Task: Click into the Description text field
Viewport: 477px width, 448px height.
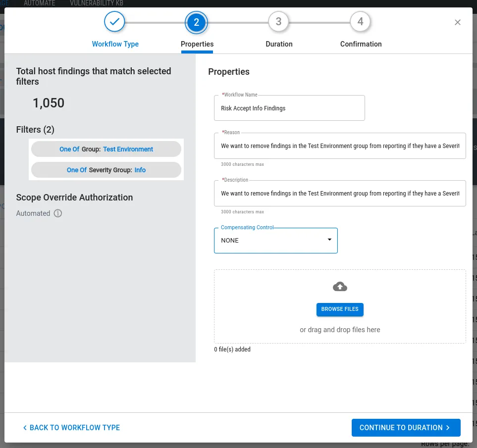Action: click(x=340, y=193)
